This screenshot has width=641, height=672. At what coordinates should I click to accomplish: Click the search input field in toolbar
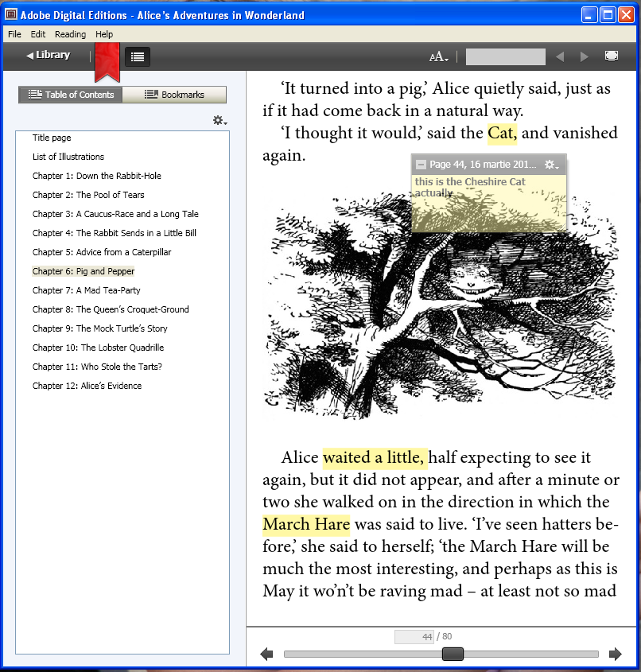pyautogui.click(x=506, y=56)
